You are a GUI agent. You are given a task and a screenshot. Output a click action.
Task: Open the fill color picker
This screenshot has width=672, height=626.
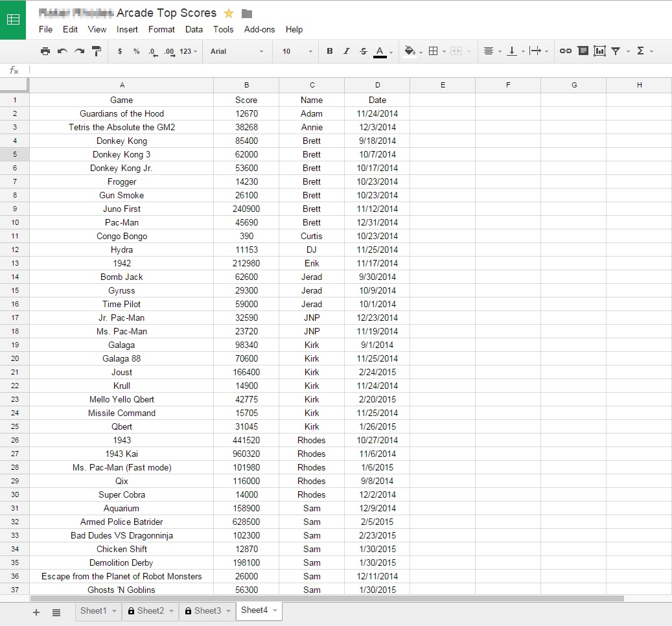click(x=410, y=51)
